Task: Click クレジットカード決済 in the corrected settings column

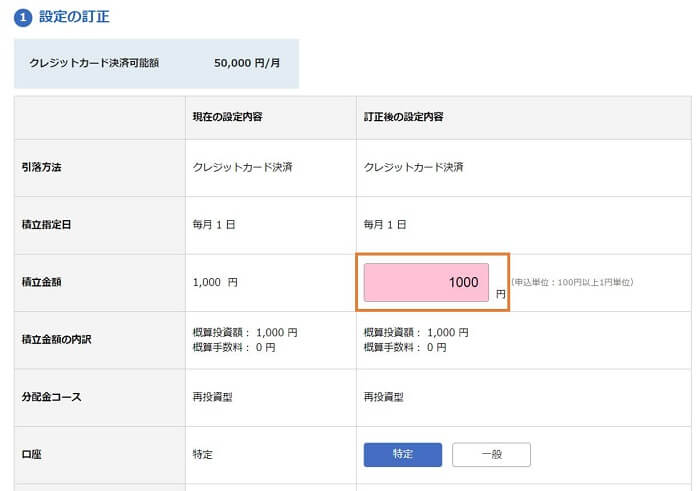Action: pyautogui.click(x=413, y=167)
